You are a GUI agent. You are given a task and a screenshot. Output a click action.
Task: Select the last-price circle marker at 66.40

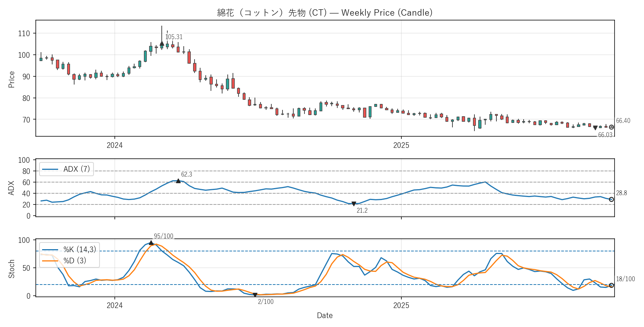point(611,127)
